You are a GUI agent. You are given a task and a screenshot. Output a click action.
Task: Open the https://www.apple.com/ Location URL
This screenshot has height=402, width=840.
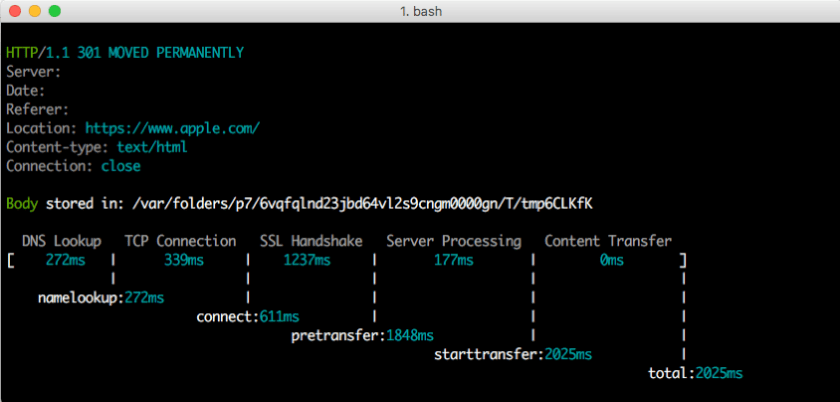(172, 128)
